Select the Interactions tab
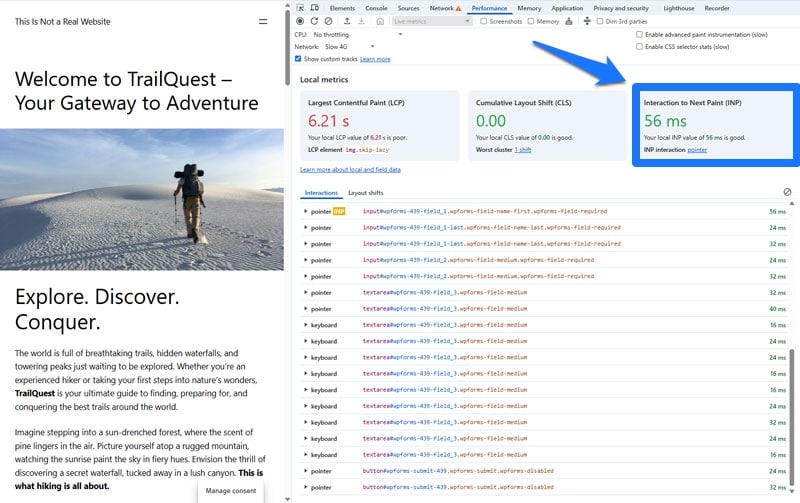800x503 pixels. coord(321,193)
